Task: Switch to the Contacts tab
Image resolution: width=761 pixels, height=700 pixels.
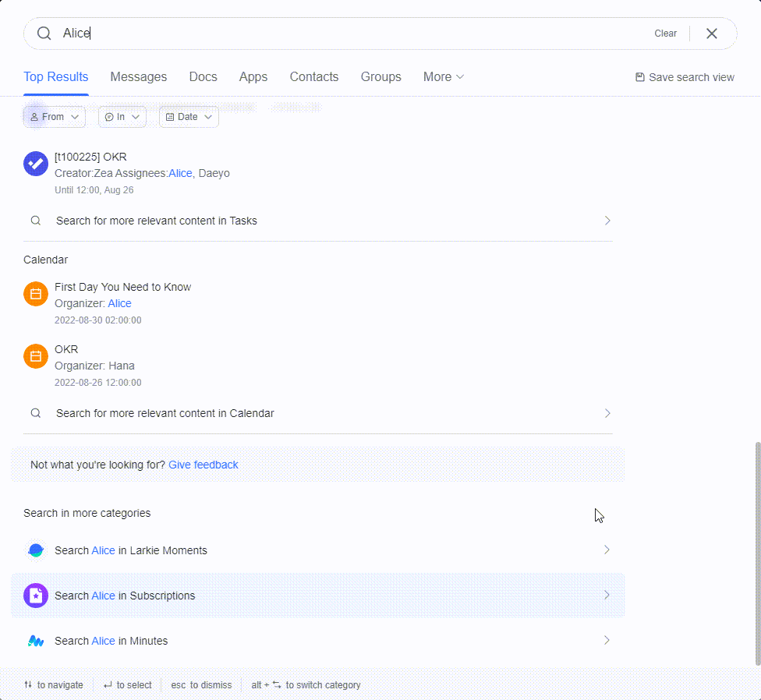Action: [313, 76]
